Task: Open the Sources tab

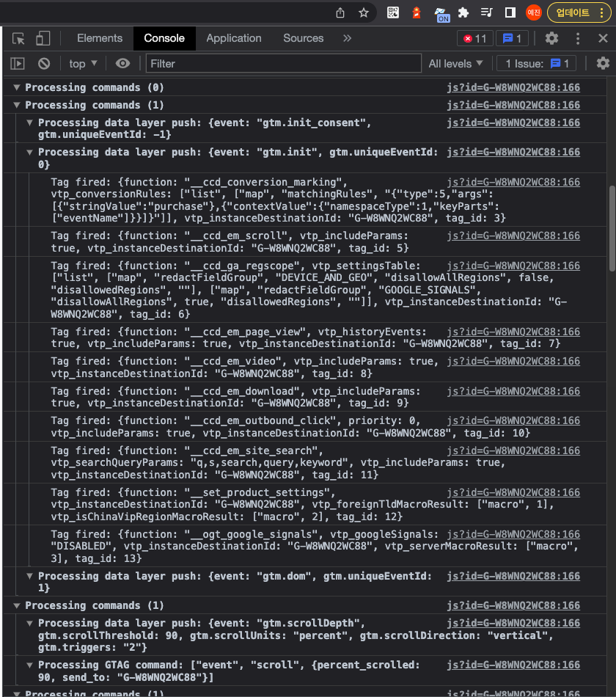Action: coord(304,38)
